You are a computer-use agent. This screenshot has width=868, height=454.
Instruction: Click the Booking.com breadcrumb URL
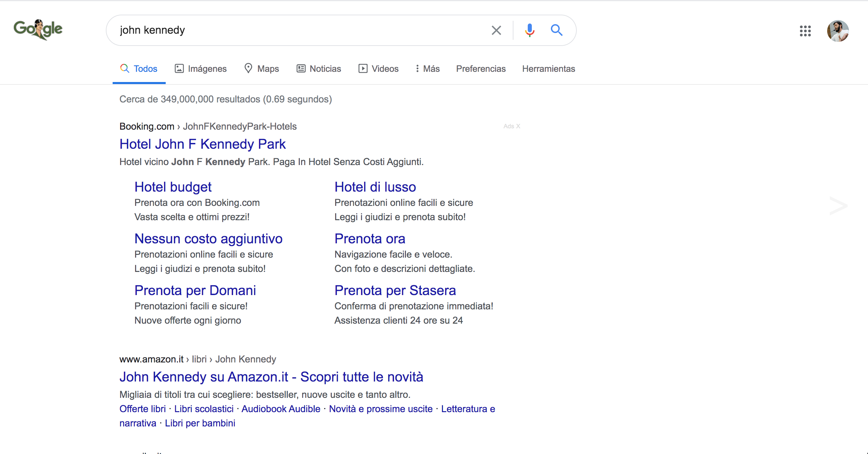coord(208,126)
